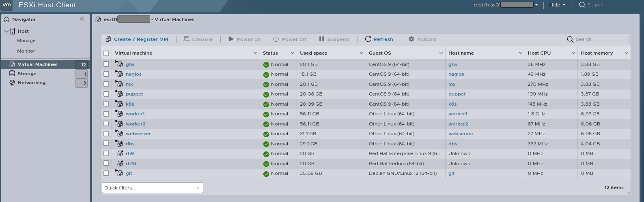Open the puppet virtual machine link
The image size is (644, 202).
coord(134,94)
